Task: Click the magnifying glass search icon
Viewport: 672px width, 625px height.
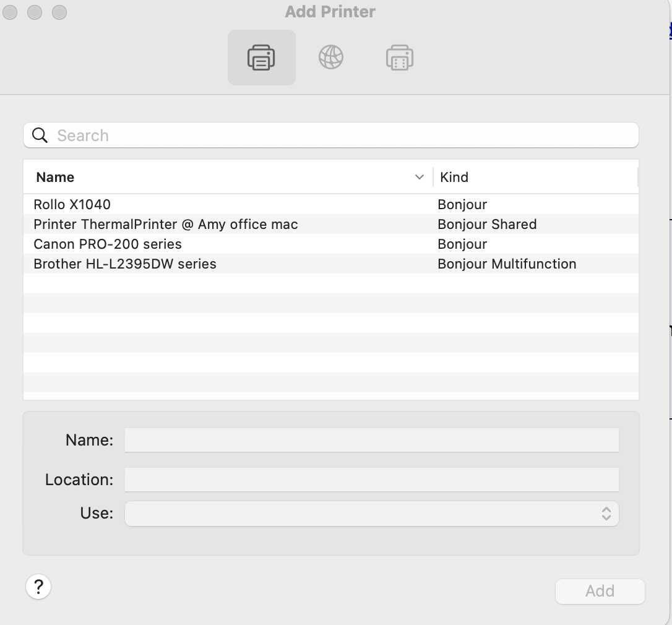Action: tap(40, 136)
